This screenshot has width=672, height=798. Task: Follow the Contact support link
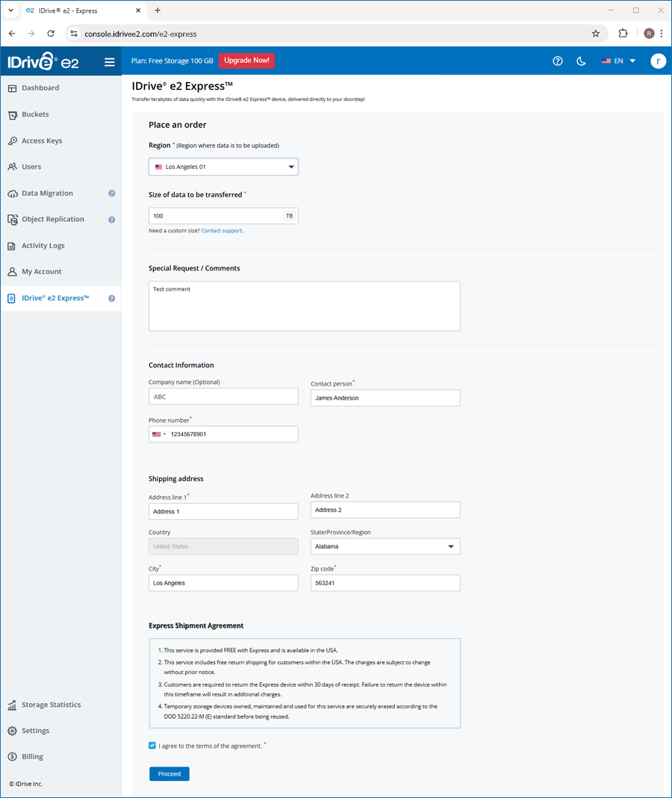tap(221, 231)
